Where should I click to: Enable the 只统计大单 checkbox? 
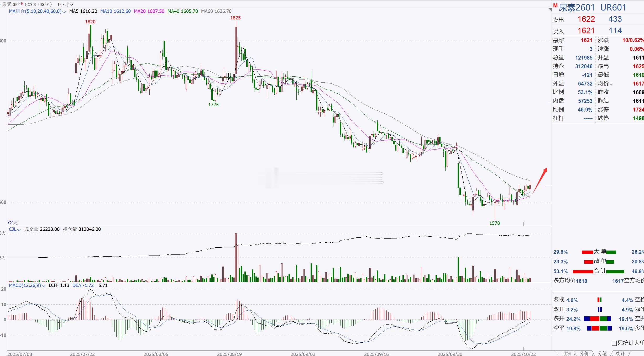[614, 343]
